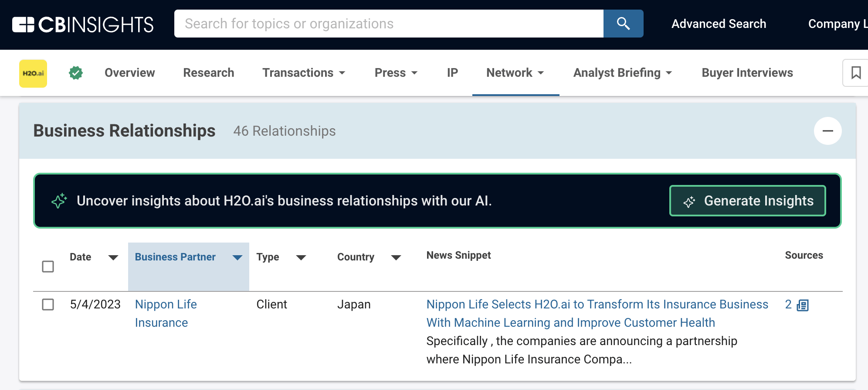The width and height of the screenshot is (868, 390).
Task: Switch to the Research tab
Action: tap(208, 73)
